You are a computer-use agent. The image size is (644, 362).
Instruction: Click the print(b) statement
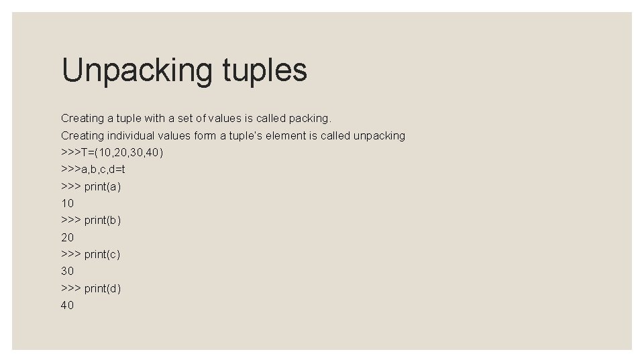point(102,221)
